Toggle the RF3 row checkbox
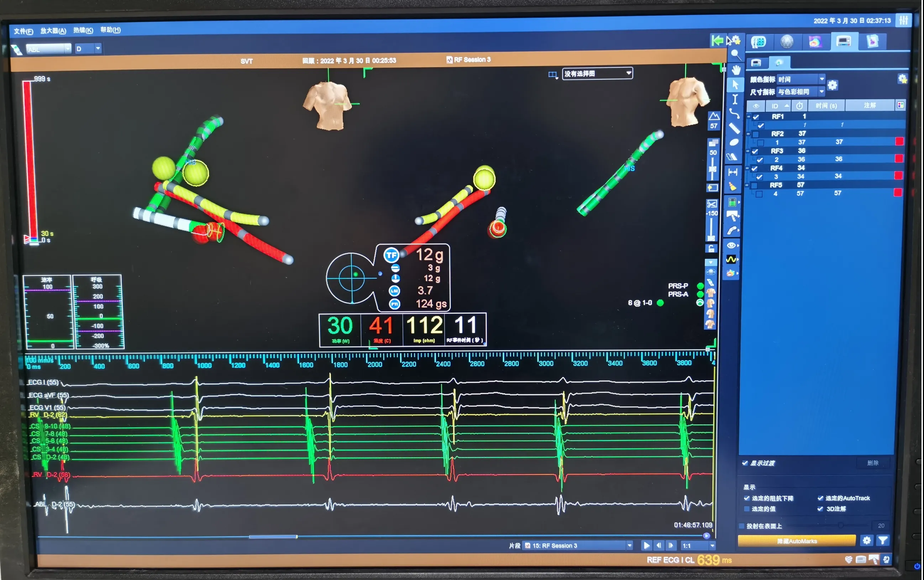Viewport: 924px width, 580px height. pos(755,151)
